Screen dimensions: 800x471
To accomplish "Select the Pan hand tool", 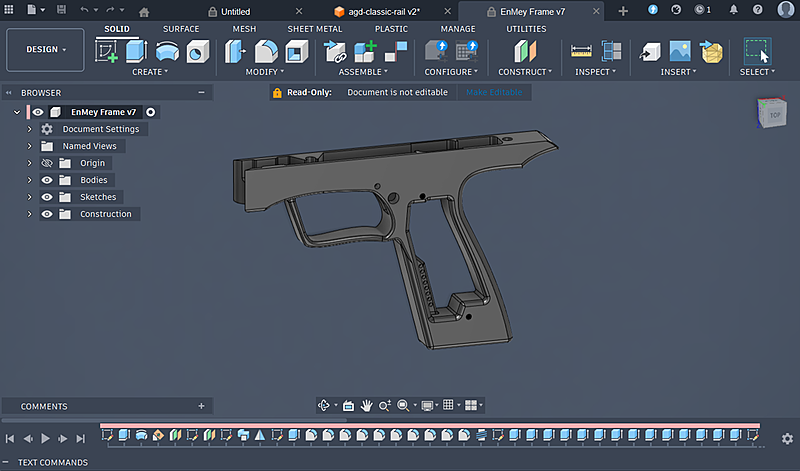I will tap(366, 405).
